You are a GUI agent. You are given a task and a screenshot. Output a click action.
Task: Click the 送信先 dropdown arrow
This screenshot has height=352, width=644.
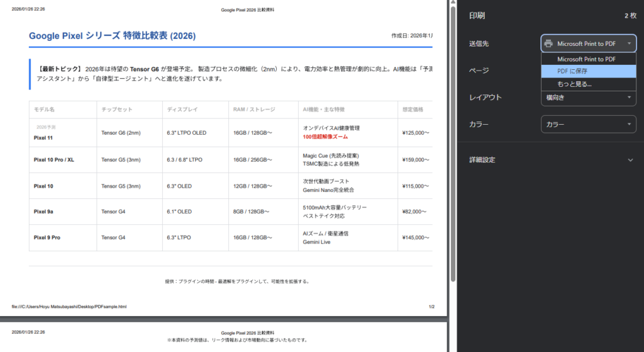point(628,43)
